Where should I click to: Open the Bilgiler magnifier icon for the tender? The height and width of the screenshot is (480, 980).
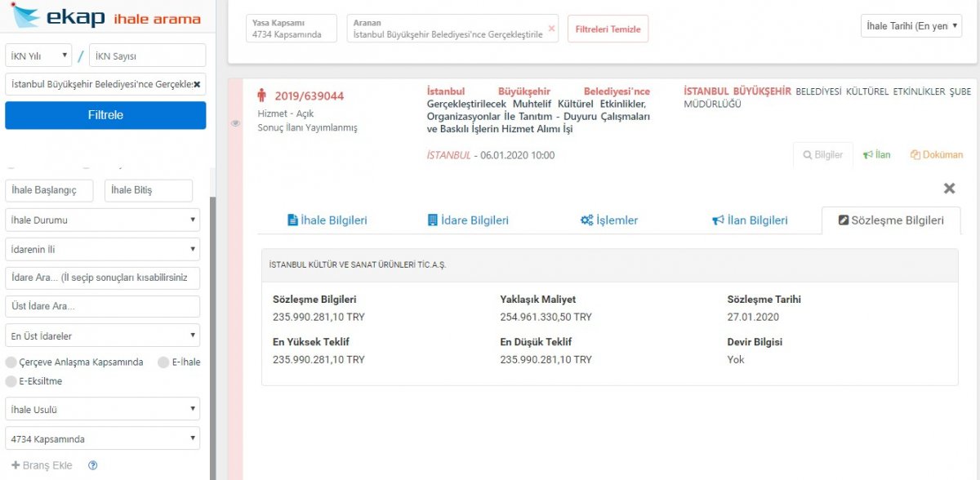(822, 155)
